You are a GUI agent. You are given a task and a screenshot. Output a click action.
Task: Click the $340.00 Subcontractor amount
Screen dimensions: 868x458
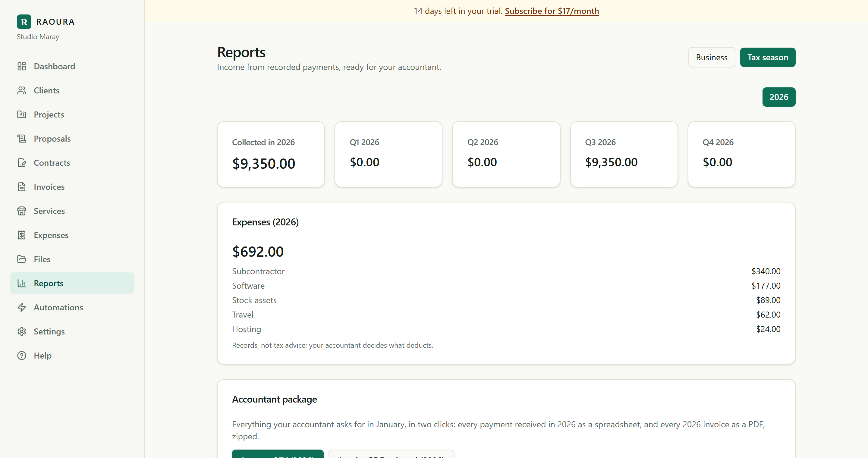pyautogui.click(x=766, y=271)
